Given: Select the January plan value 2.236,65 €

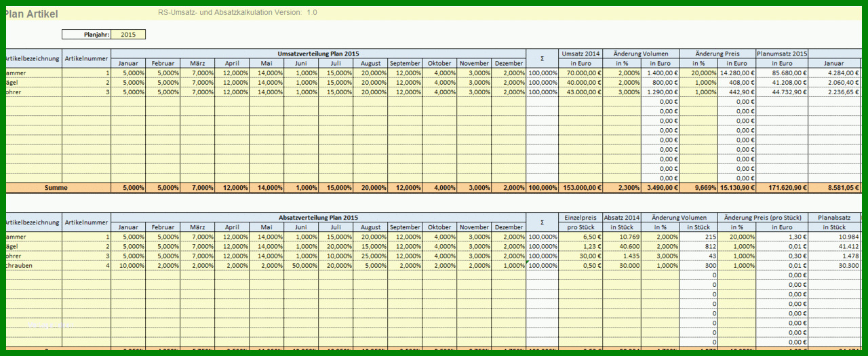Looking at the screenshot, I should pos(835,92).
